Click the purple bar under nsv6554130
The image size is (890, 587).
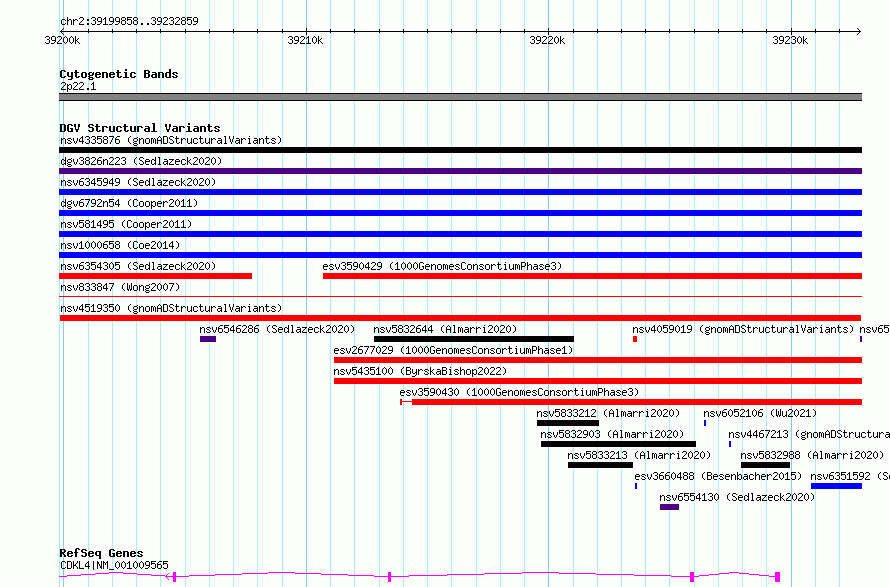(669, 508)
